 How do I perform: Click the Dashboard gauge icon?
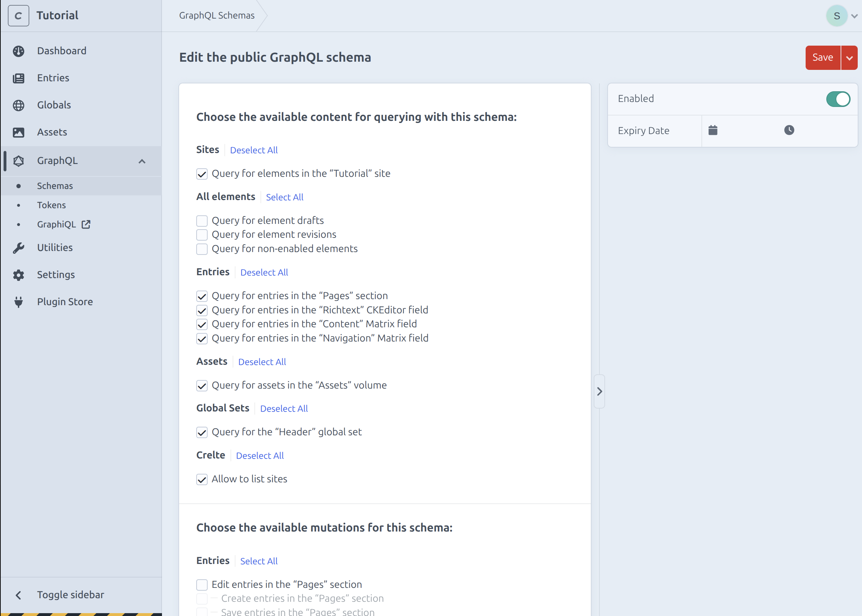coord(18,51)
